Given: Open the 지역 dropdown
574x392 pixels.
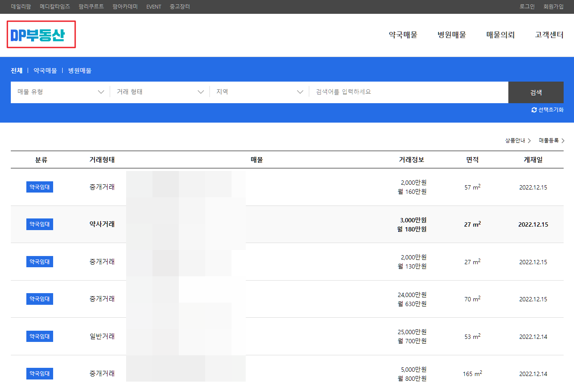Looking at the screenshot, I should pos(260,92).
